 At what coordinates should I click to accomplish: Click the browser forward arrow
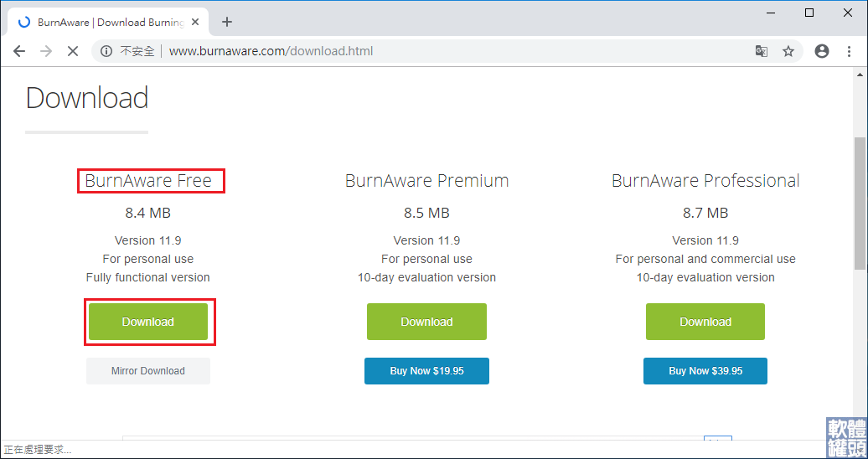tap(47, 51)
